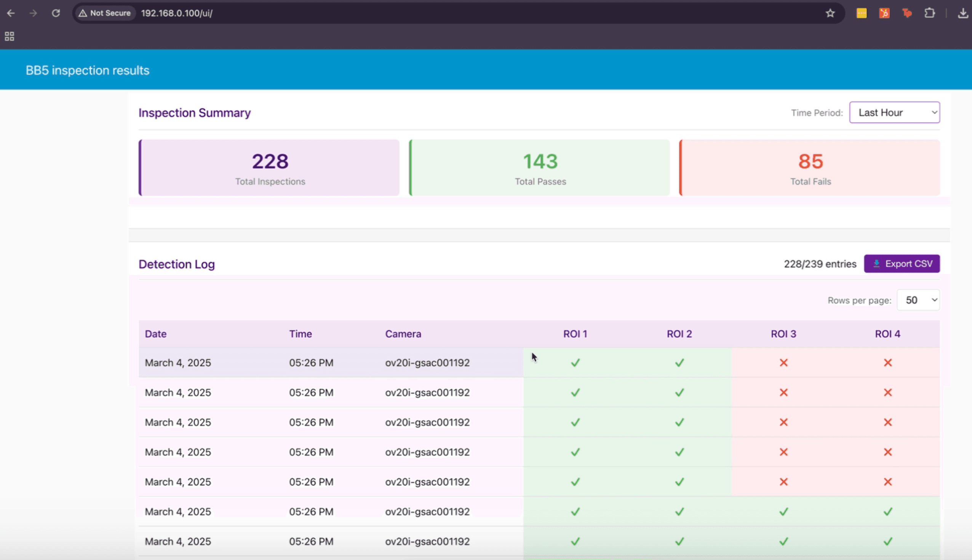Click inside the address bar URL field

pyautogui.click(x=176, y=13)
